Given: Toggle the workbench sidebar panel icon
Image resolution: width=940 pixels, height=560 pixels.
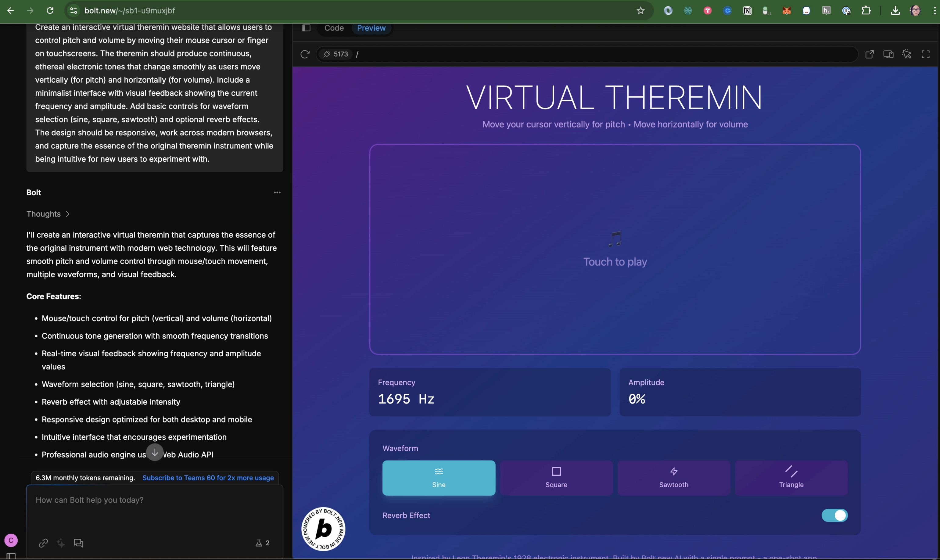Looking at the screenshot, I should pyautogui.click(x=307, y=28).
